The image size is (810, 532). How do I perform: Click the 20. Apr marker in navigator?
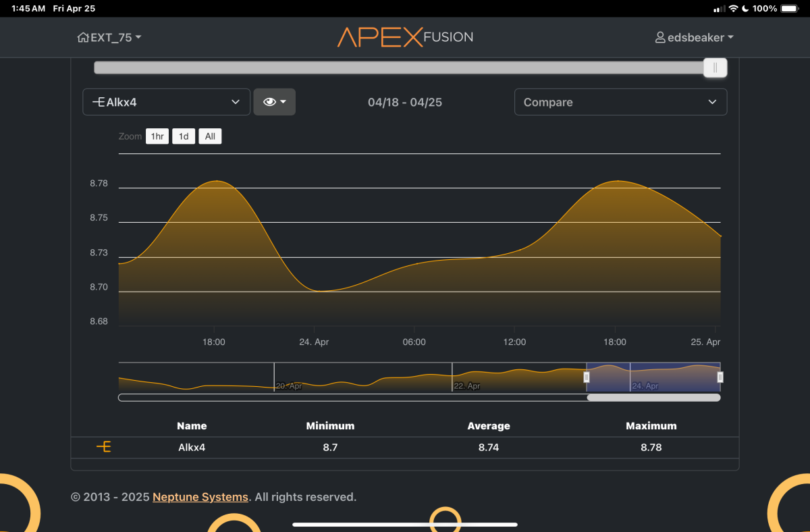(288, 386)
